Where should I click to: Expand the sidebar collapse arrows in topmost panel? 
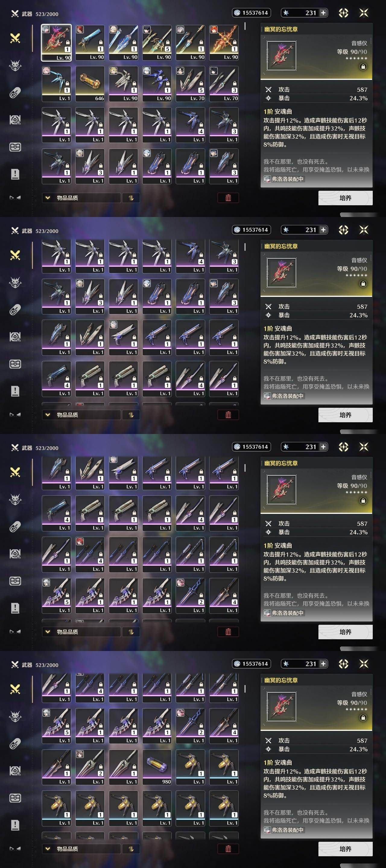[x=15, y=198]
